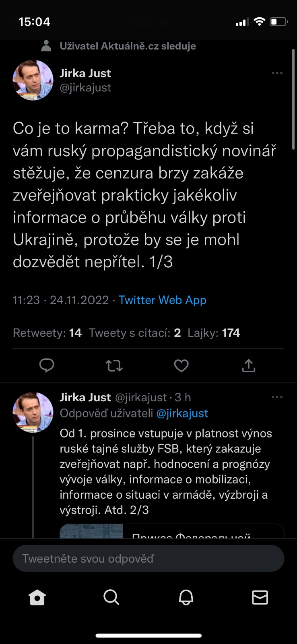Reply to the main tweet
The height and width of the screenshot is (644, 297).
click(x=47, y=365)
